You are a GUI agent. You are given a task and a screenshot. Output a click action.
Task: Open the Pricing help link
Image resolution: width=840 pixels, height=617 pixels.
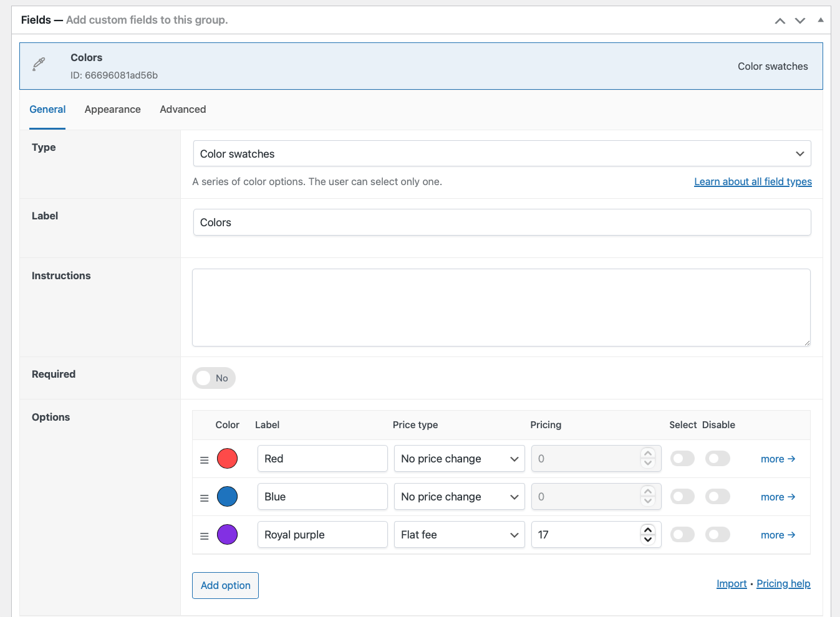pos(783,583)
